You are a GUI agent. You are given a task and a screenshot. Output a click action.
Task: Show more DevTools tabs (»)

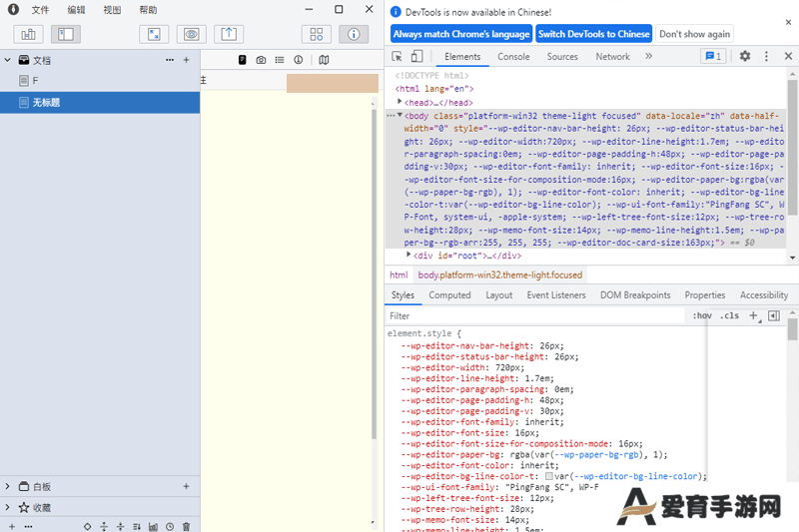point(648,56)
